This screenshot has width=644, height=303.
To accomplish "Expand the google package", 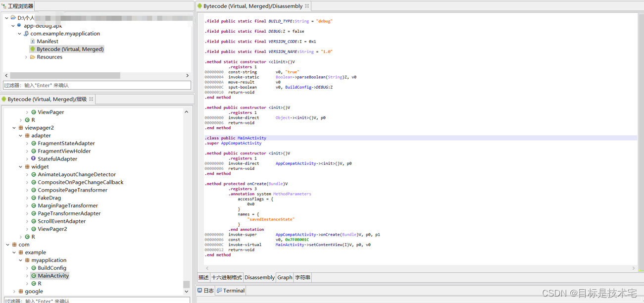I will (14, 292).
